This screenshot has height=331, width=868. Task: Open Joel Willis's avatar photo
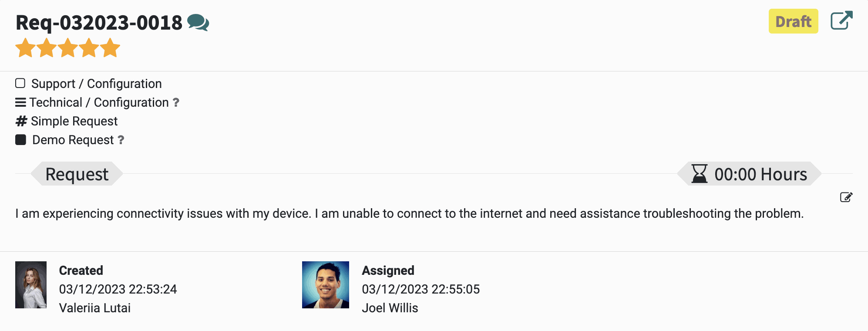click(x=326, y=285)
